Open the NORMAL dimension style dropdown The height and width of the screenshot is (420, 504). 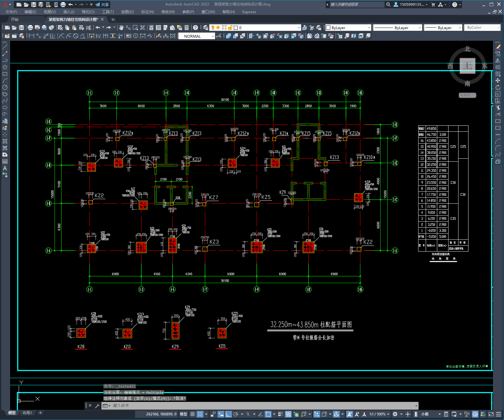tap(196, 36)
